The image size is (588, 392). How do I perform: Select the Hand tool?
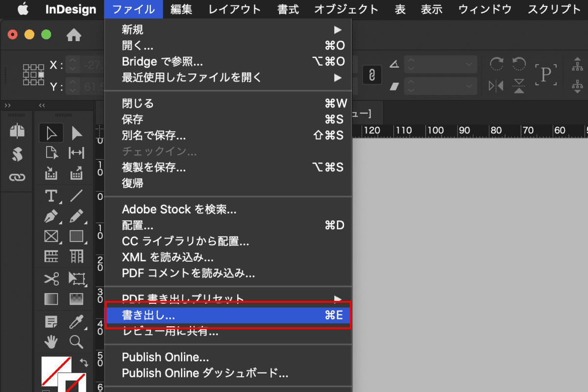(51, 341)
